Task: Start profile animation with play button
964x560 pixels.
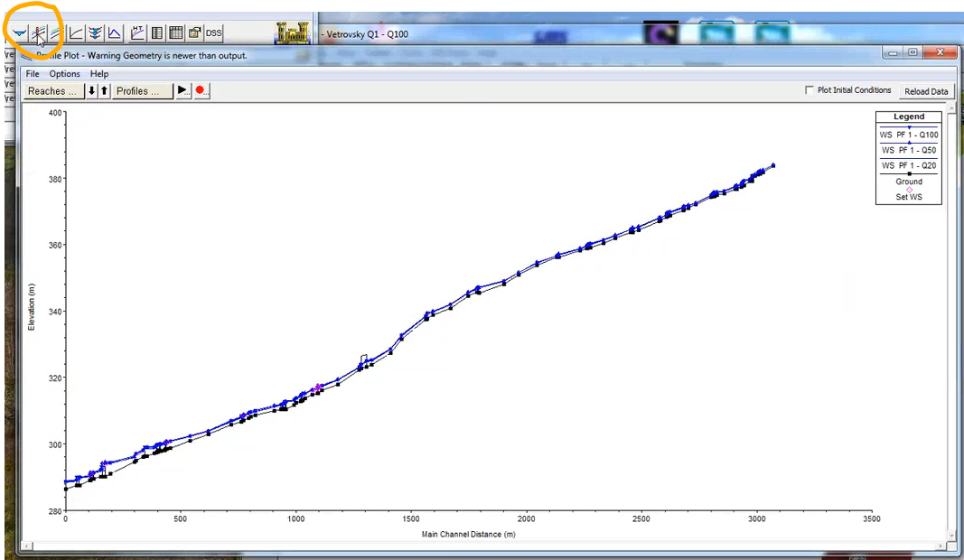Action: 183,91
